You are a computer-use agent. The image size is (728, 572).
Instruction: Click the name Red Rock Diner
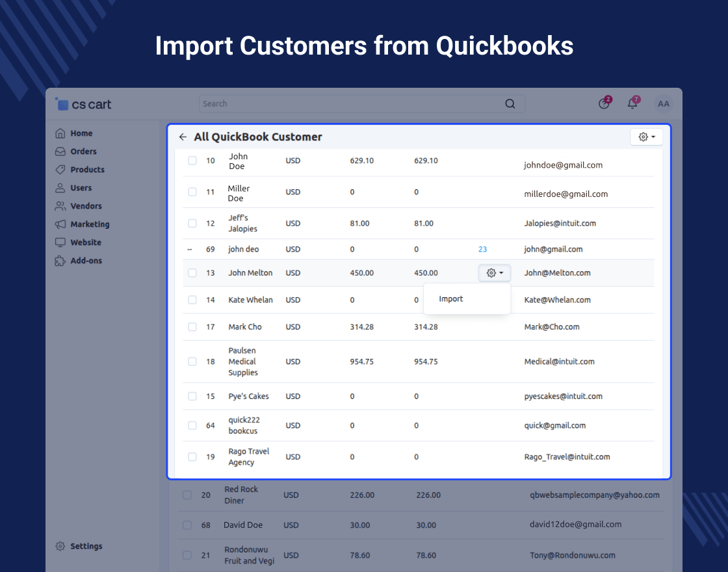click(x=241, y=495)
